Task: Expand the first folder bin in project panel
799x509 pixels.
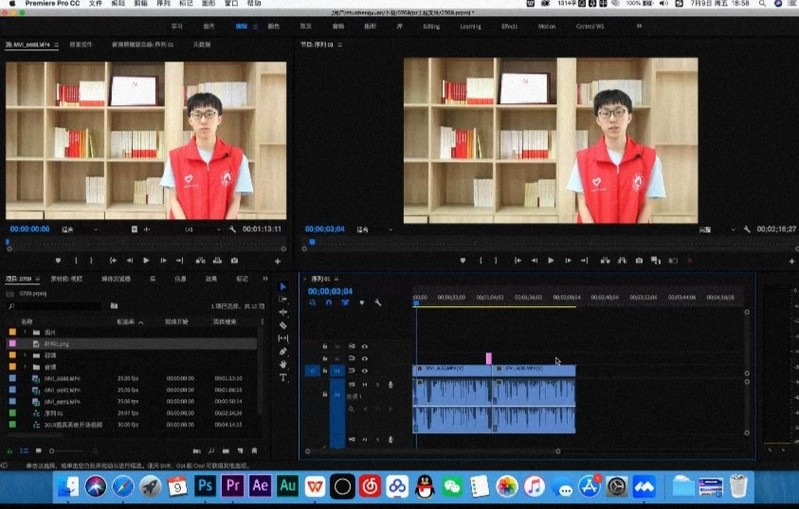Action: pos(24,331)
